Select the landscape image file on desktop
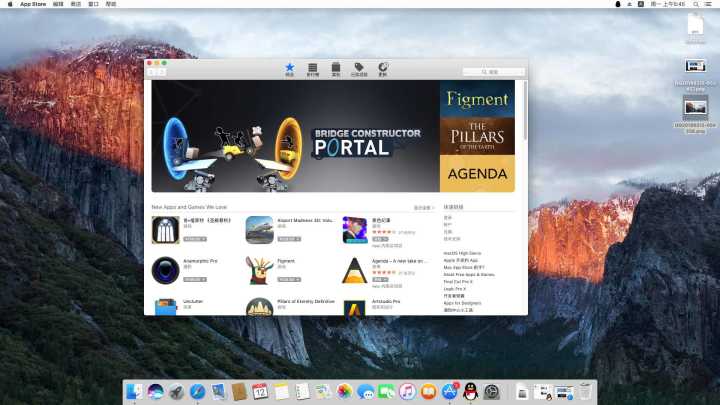This screenshot has height=405, width=720. click(695, 107)
